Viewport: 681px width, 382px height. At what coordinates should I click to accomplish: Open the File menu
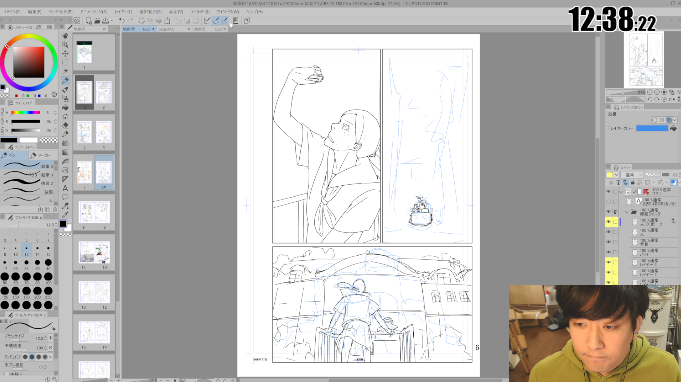(12, 12)
